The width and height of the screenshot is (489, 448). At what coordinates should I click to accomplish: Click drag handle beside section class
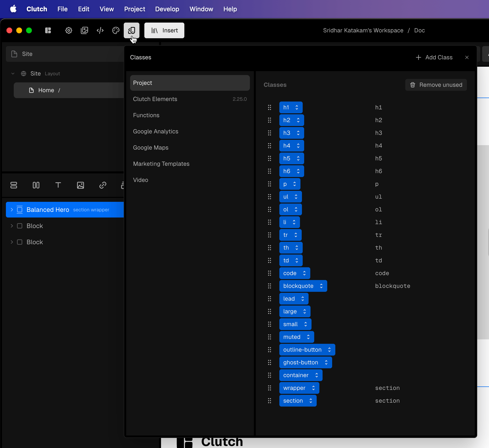point(270,401)
